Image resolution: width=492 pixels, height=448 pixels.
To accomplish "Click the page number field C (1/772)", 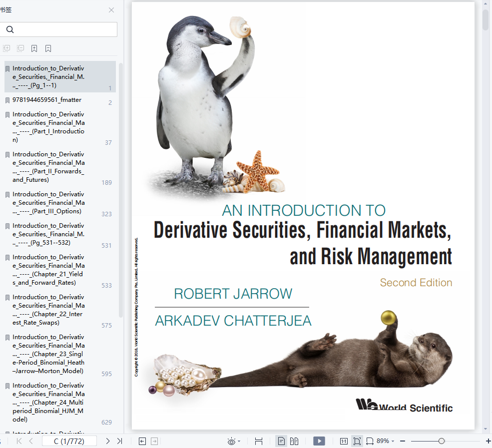I will 69,441.
